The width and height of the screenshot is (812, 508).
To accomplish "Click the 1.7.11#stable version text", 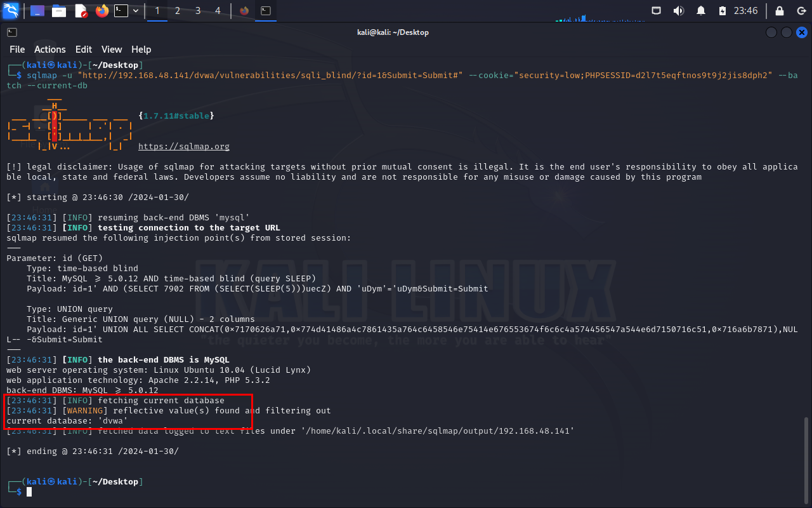I will (x=176, y=116).
